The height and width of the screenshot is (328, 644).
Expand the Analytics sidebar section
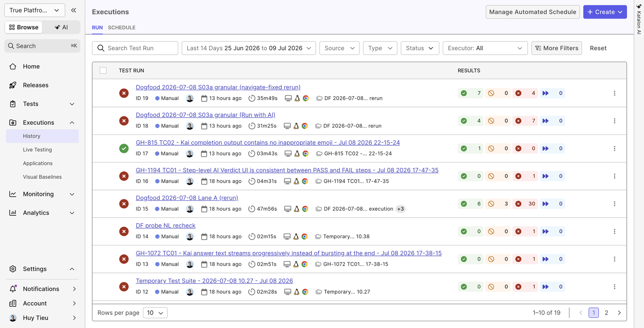(x=72, y=213)
